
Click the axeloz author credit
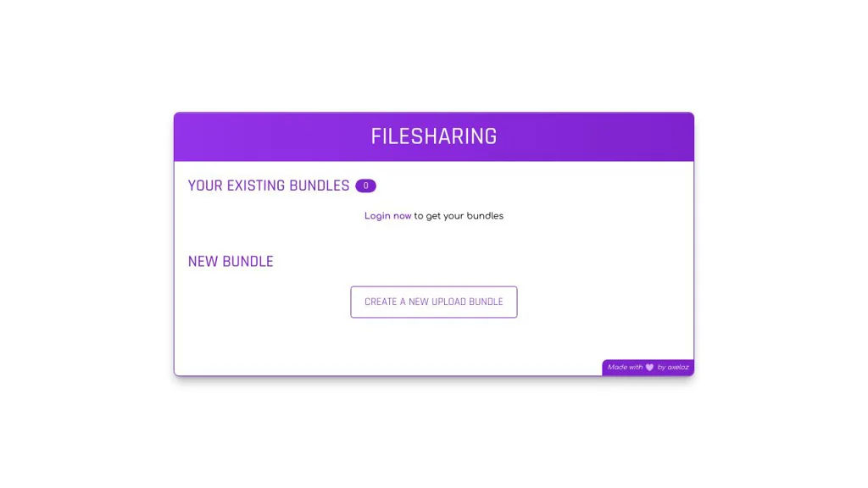677,368
